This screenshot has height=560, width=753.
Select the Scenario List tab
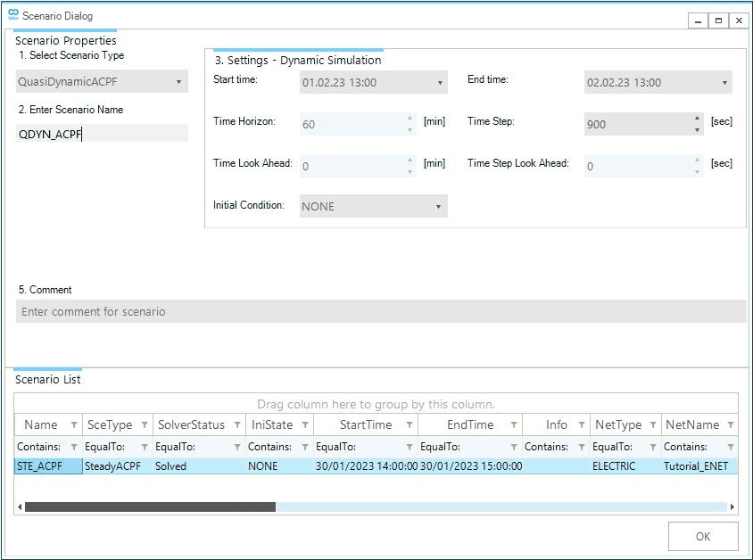[x=50, y=379]
